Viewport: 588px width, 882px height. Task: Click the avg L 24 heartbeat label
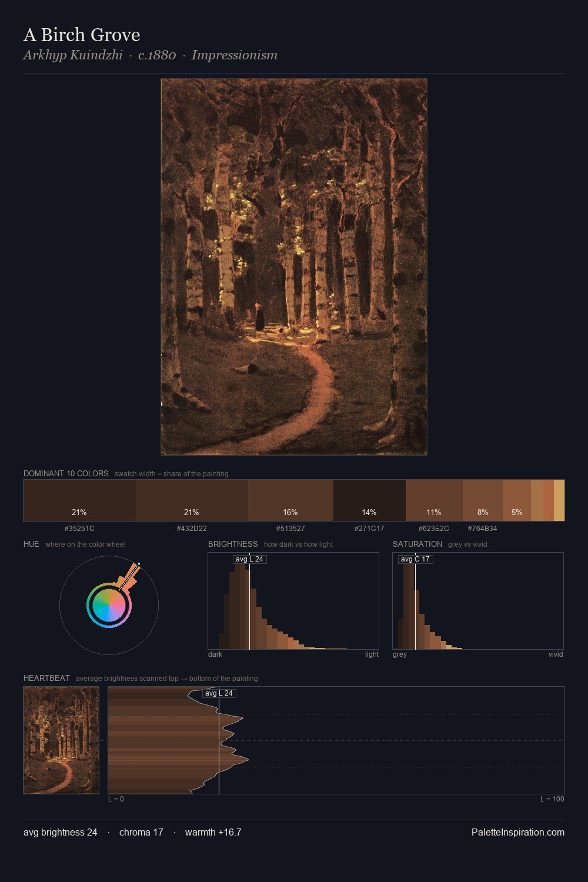tap(219, 693)
